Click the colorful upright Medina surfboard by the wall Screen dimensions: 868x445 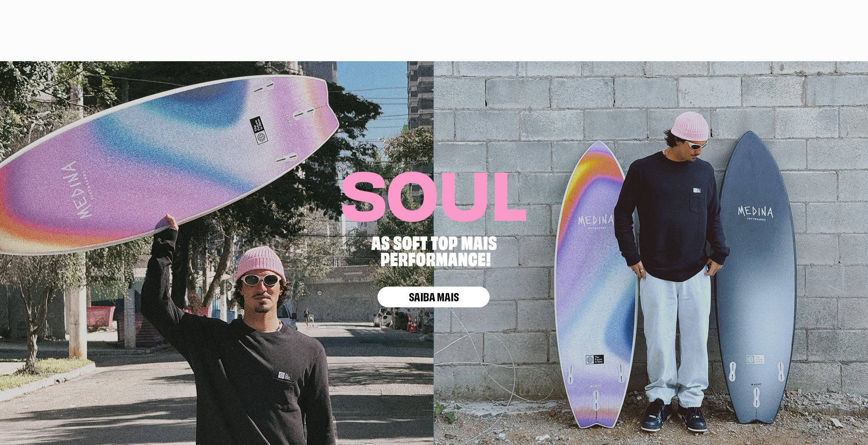click(x=595, y=284)
